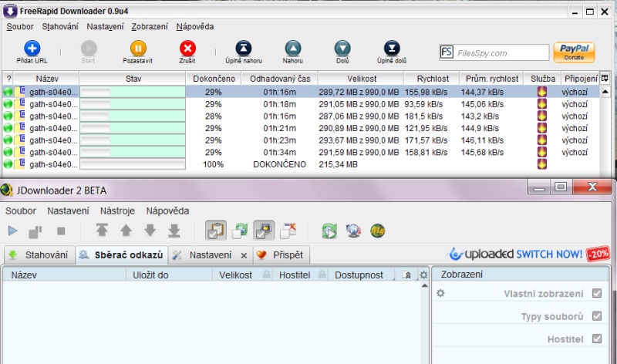Click uploaded SWITCH NOW banner
The image size is (617, 364).
click(x=529, y=254)
